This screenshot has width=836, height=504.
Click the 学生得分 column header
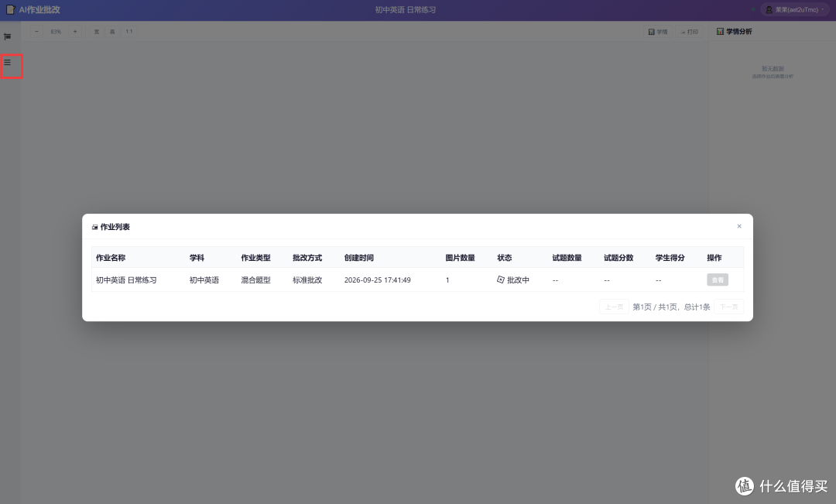pyautogui.click(x=670, y=258)
